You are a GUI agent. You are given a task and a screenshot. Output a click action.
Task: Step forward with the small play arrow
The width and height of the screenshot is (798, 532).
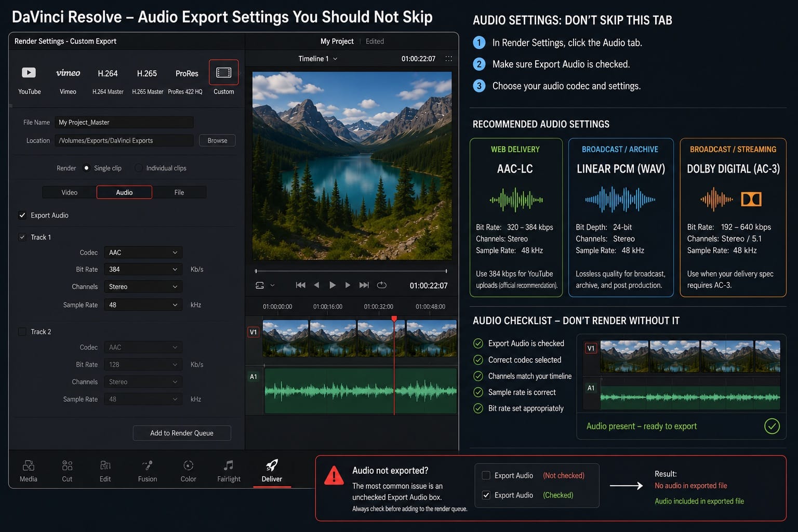(348, 285)
